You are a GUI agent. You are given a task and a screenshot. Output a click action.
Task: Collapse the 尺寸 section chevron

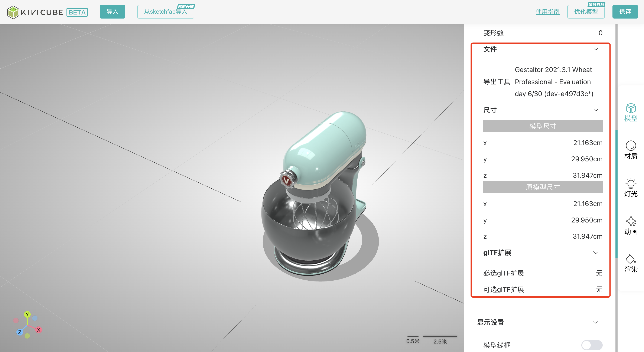point(596,110)
